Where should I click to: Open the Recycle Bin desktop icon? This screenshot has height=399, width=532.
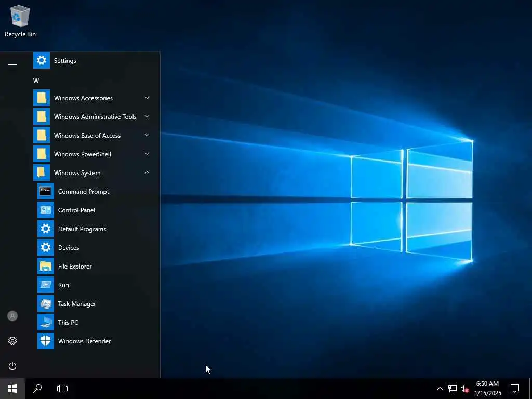pyautogui.click(x=20, y=21)
